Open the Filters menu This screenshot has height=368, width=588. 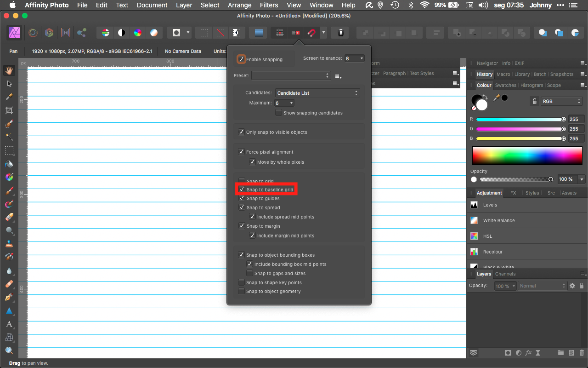[x=269, y=5]
